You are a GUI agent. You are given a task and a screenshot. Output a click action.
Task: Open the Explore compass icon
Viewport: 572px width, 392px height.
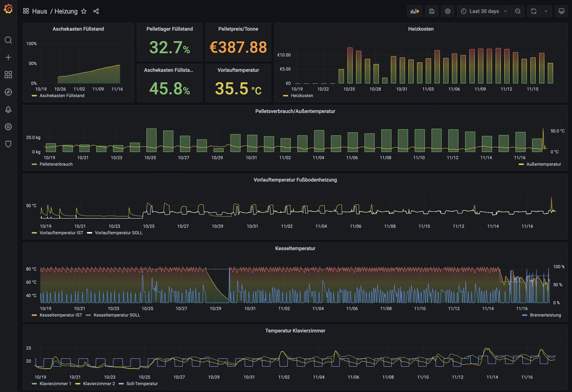tap(8, 92)
